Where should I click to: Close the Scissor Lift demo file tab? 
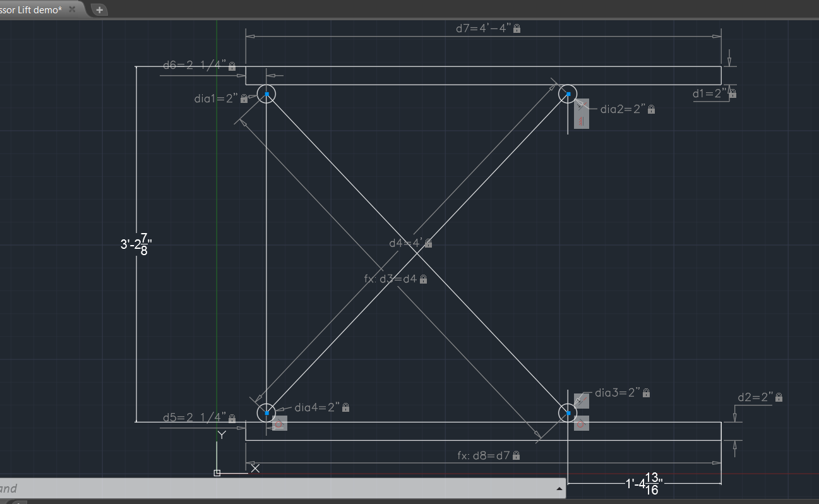(72, 10)
